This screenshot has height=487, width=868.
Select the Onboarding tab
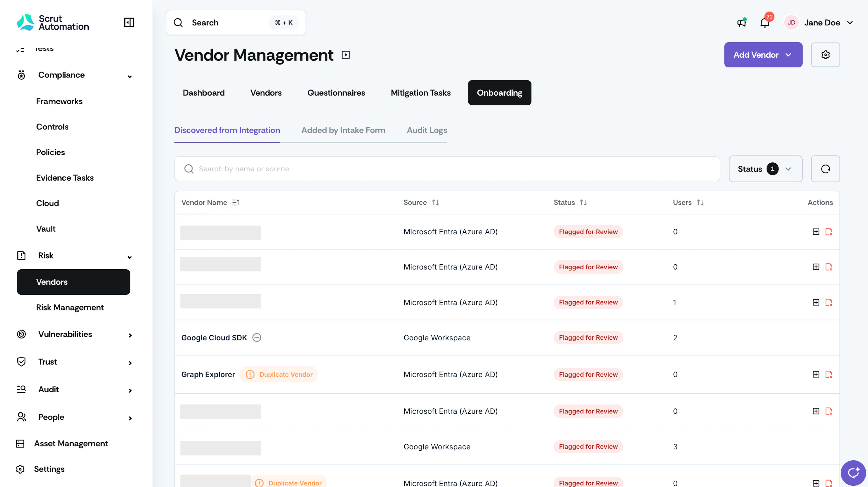click(499, 93)
